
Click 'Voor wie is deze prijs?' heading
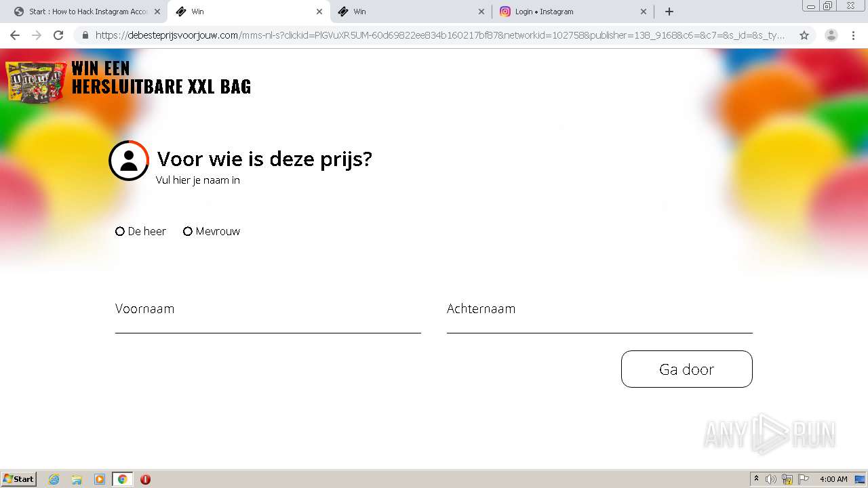(264, 159)
